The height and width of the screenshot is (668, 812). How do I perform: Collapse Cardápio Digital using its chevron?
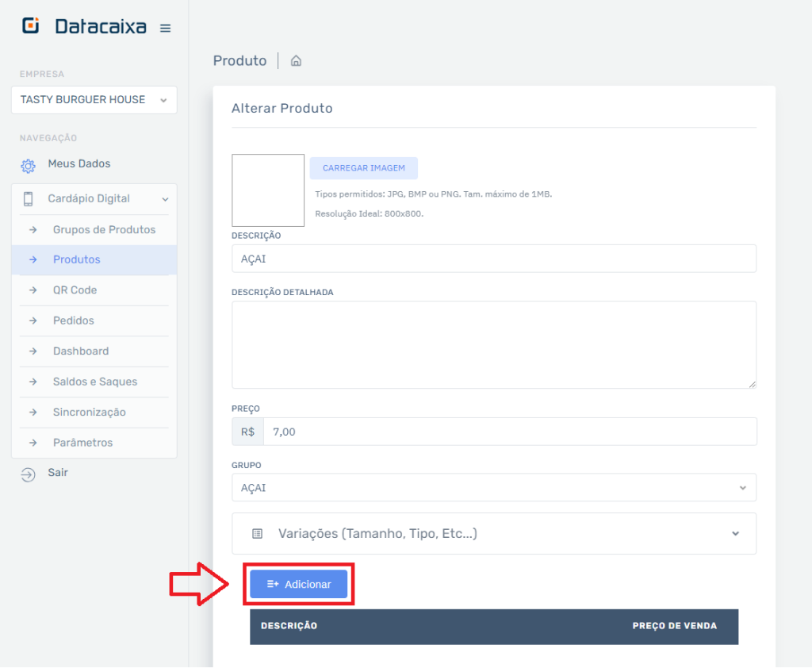[165, 199]
